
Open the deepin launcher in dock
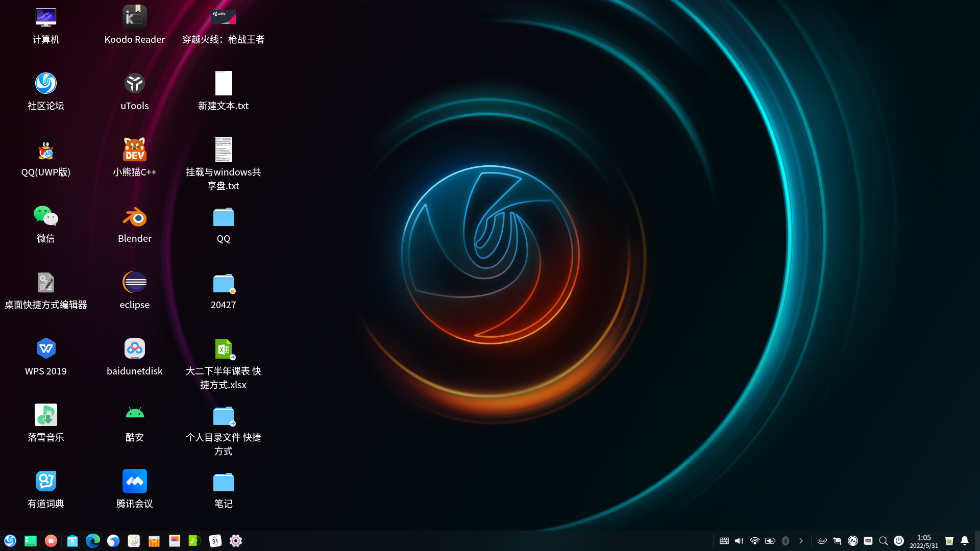[10, 541]
